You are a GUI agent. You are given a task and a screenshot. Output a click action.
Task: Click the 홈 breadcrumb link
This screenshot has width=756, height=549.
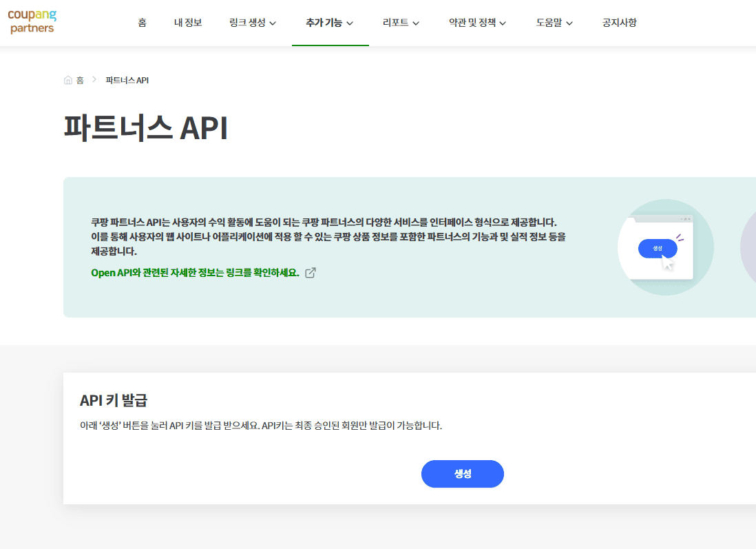[80, 80]
